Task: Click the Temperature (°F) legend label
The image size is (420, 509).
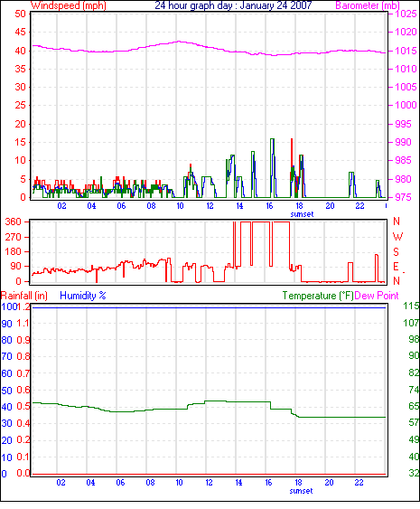Action: pos(318,296)
